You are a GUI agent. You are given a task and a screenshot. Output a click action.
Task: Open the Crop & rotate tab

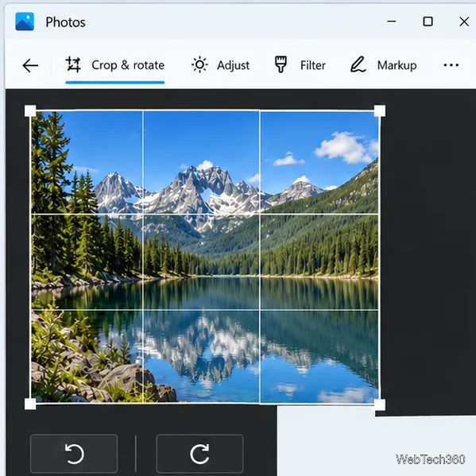[x=115, y=65]
